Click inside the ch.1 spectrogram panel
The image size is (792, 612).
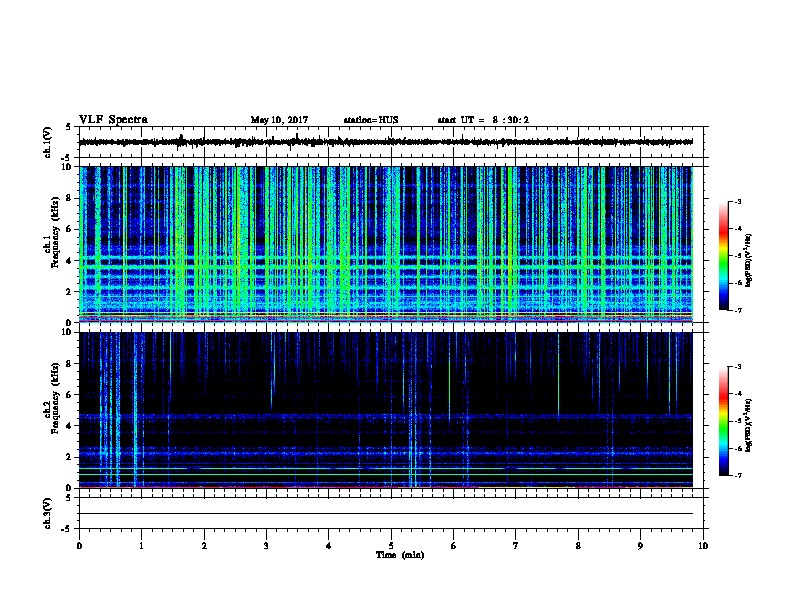[x=386, y=244]
